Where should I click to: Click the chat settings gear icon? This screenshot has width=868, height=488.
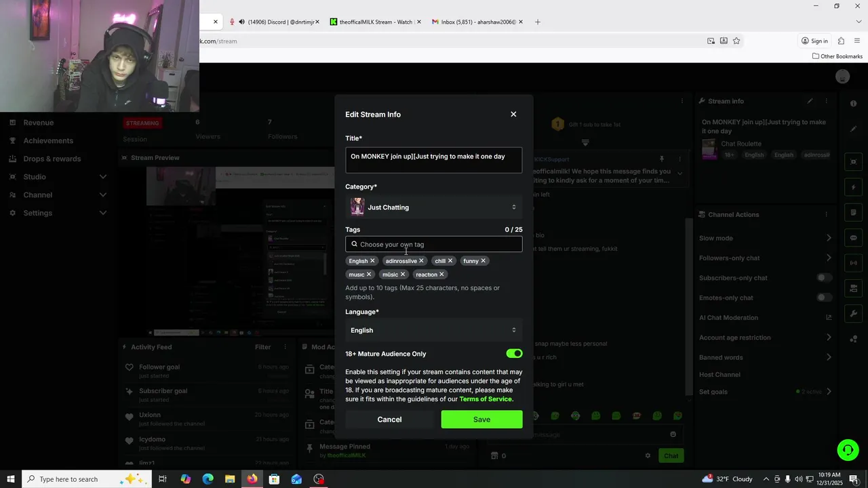point(648,455)
